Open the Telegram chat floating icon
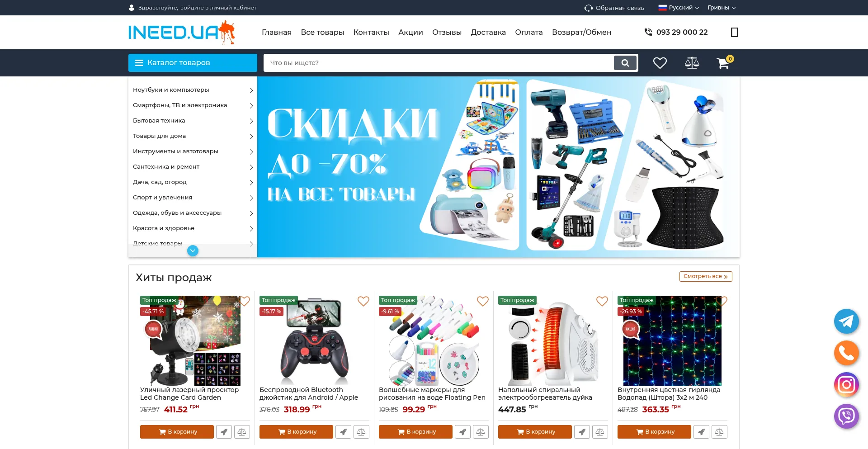 (x=846, y=321)
